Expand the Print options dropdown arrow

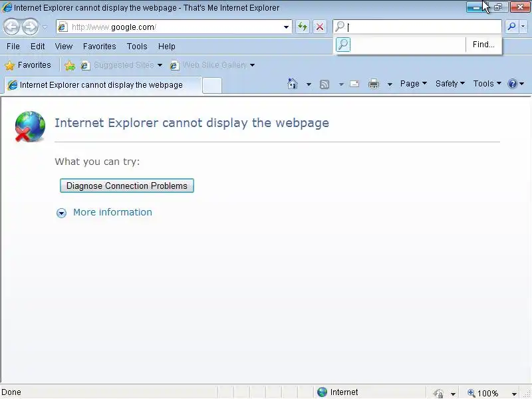[x=390, y=84]
